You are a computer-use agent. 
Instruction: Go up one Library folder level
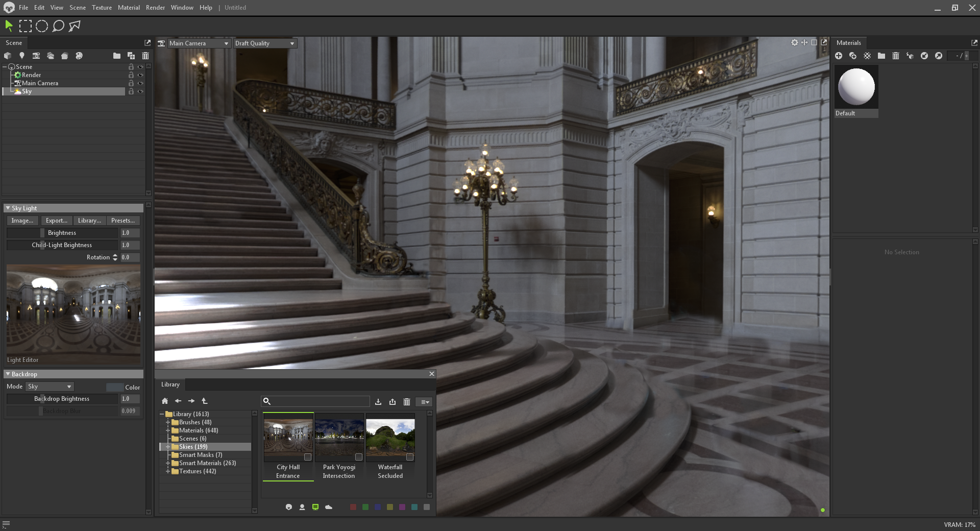pyautogui.click(x=205, y=401)
